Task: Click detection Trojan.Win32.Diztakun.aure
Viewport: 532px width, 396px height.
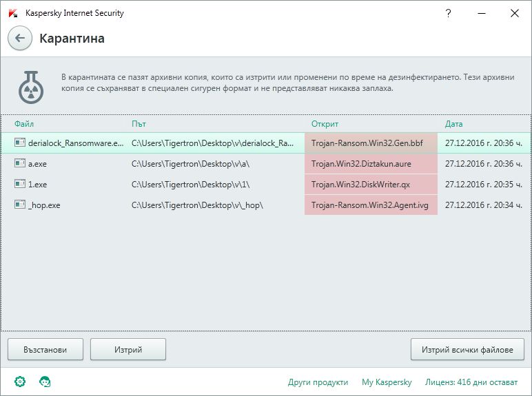Action: point(361,164)
